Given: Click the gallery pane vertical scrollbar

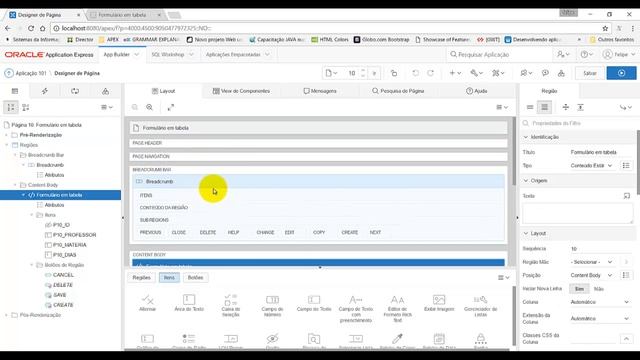Looking at the screenshot, I should (514, 316).
